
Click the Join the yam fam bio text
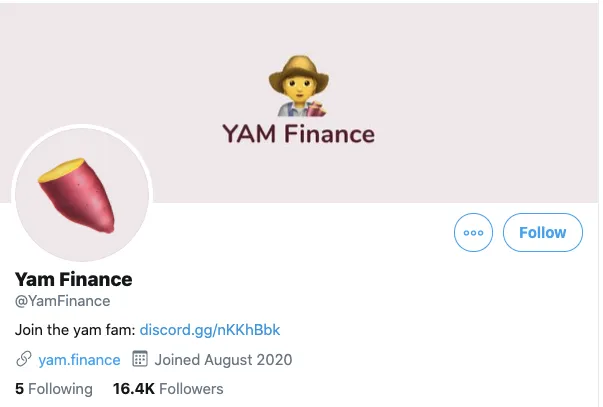[x=75, y=330]
